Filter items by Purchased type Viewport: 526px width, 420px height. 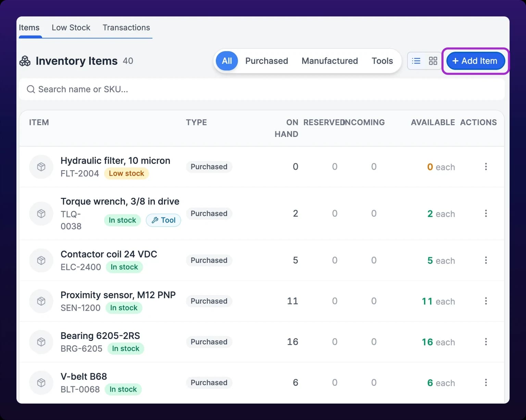(x=266, y=61)
